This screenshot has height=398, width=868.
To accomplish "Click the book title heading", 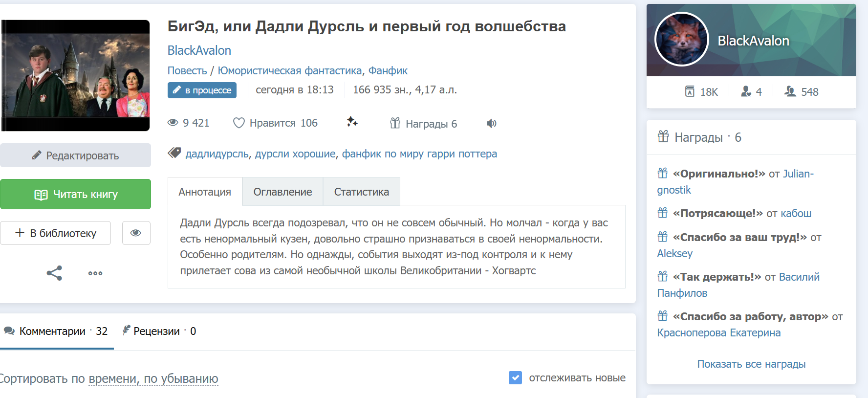I will [x=367, y=26].
